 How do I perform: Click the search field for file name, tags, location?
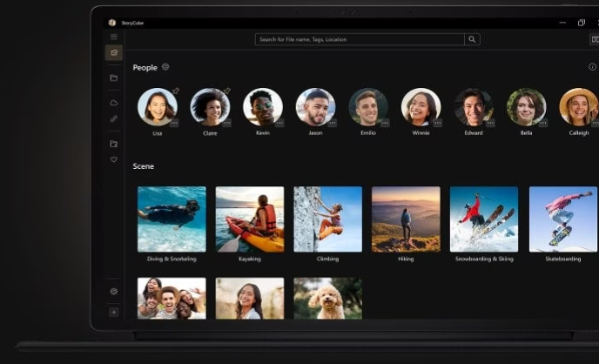pyautogui.click(x=359, y=39)
